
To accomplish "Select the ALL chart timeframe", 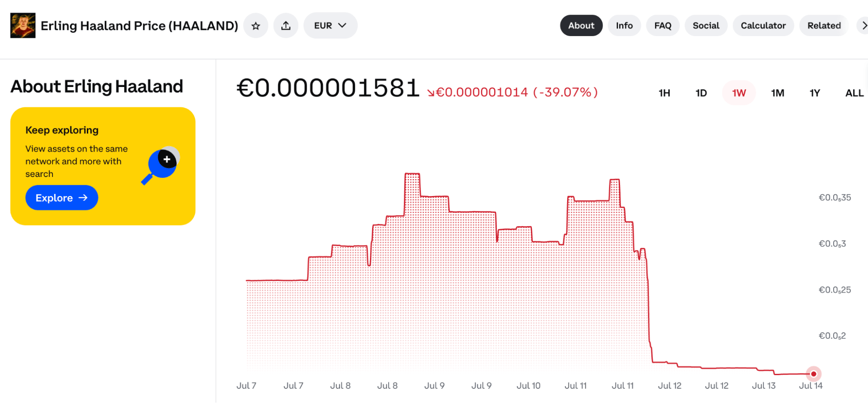I will point(854,93).
